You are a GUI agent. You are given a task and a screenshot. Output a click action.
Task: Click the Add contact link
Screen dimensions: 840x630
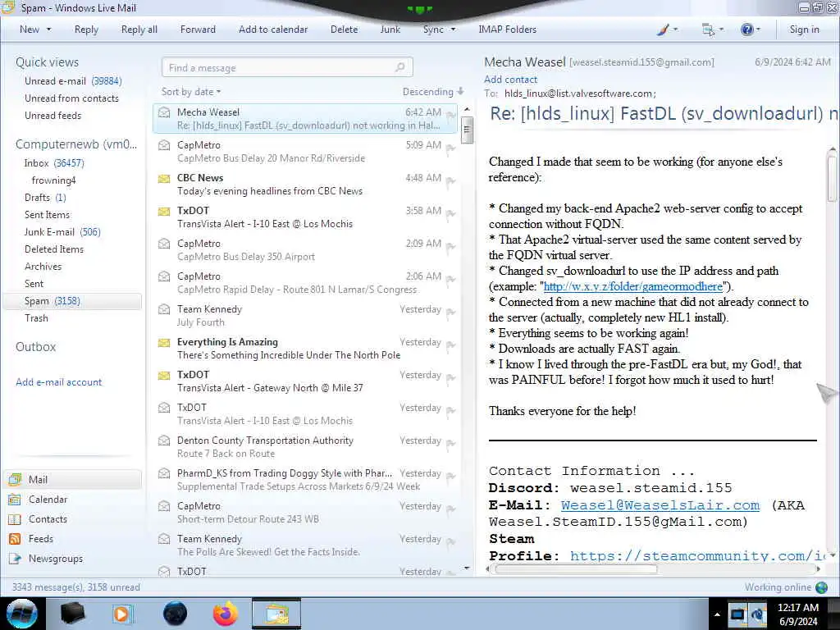pos(510,80)
